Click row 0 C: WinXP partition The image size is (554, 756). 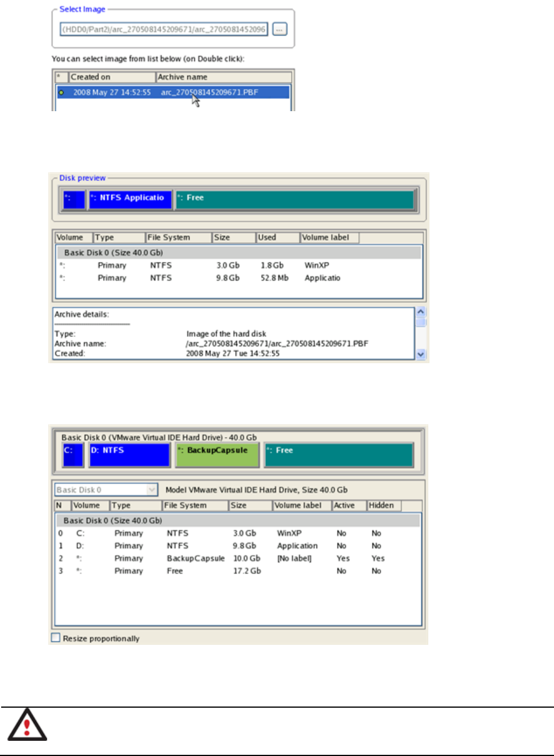coord(239,533)
